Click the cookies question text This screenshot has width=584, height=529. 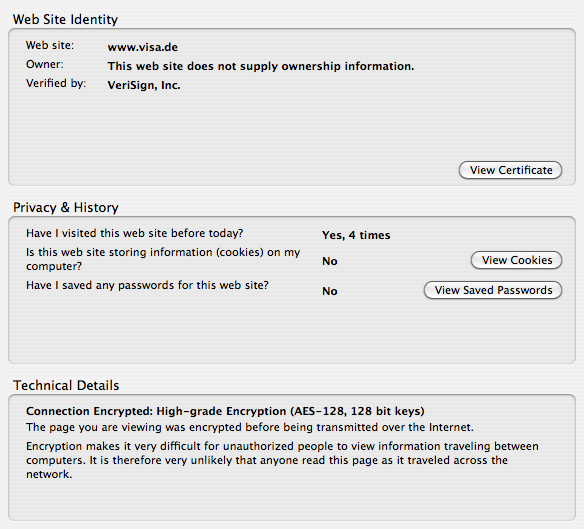coord(163,259)
